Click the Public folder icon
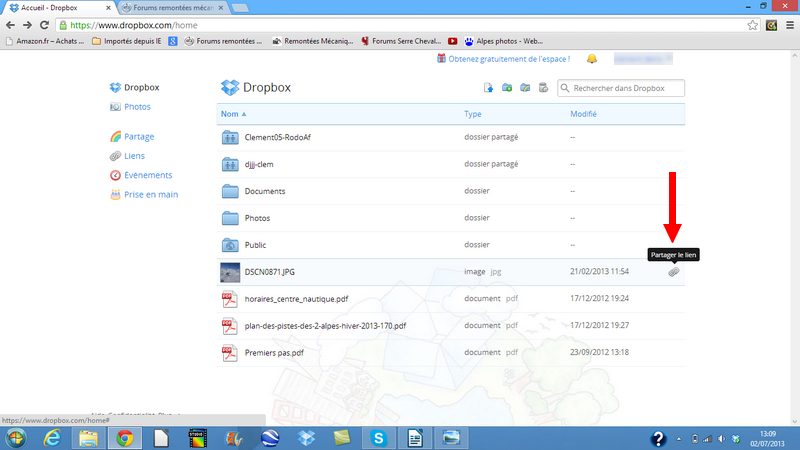Image resolution: width=800 pixels, height=450 pixels. click(x=230, y=245)
